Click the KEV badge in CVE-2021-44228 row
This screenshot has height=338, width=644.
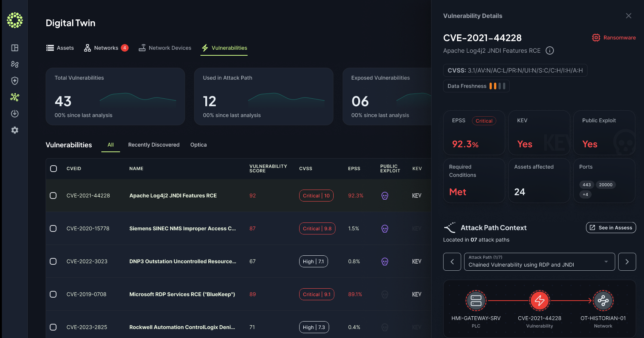(x=417, y=196)
